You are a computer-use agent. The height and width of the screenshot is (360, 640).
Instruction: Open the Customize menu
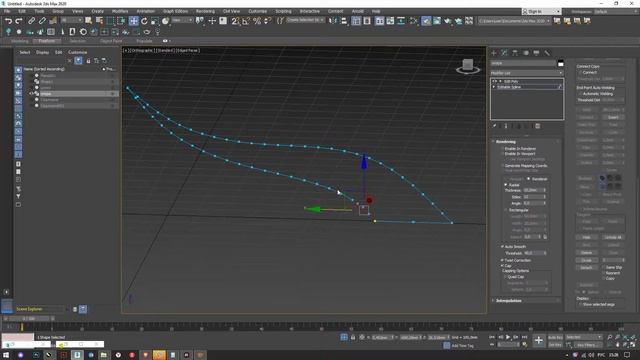pos(258,11)
